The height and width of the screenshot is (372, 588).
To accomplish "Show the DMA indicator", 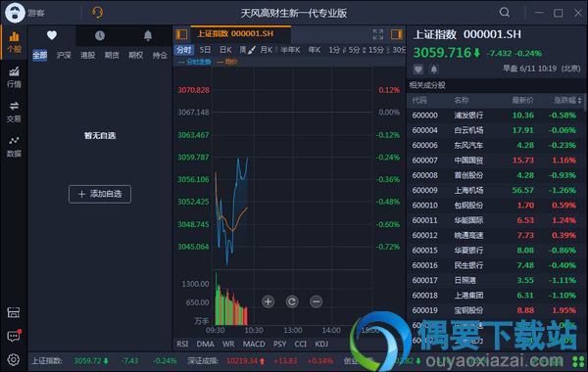I will coord(205,344).
